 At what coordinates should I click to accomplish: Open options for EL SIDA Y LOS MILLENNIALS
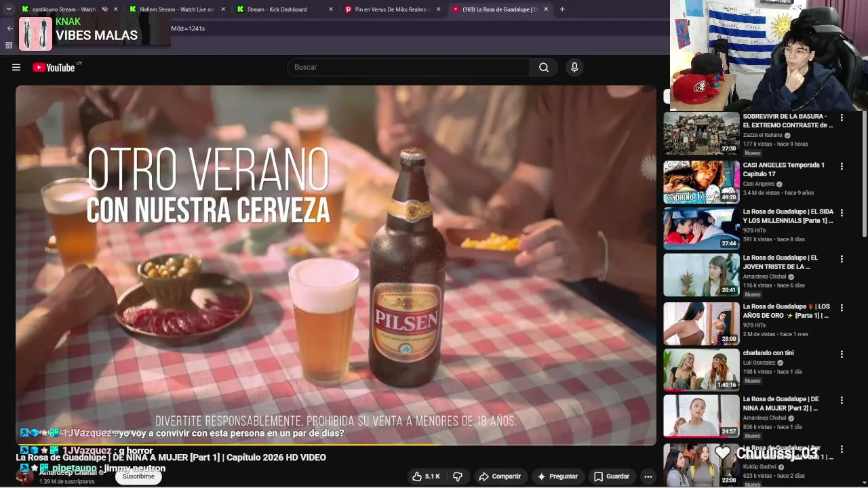click(x=842, y=213)
